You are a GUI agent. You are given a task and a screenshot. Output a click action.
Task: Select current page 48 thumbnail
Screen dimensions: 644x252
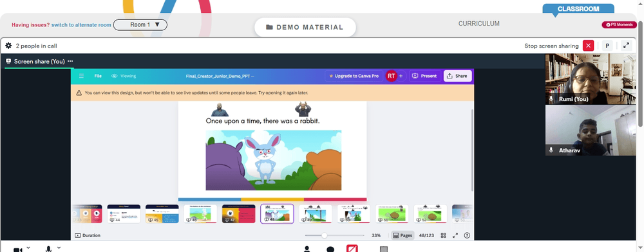277,213
